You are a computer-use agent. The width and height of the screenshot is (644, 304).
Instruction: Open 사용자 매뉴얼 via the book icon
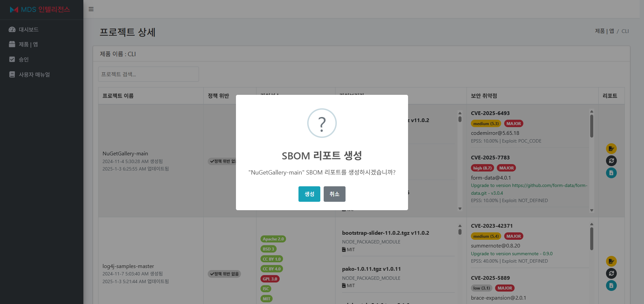click(x=12, y=74)
